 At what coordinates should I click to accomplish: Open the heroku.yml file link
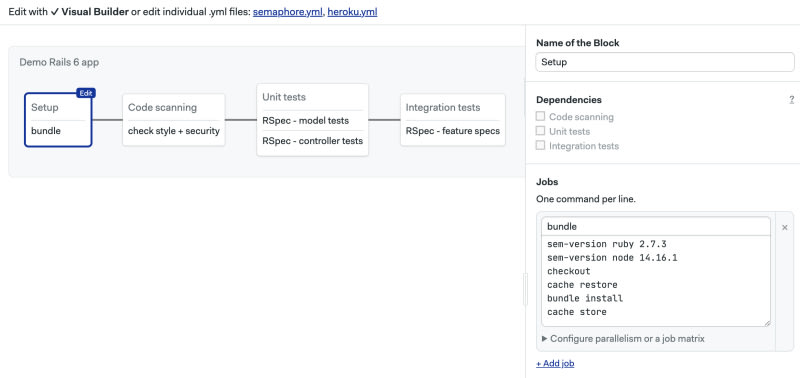[352, 12]
